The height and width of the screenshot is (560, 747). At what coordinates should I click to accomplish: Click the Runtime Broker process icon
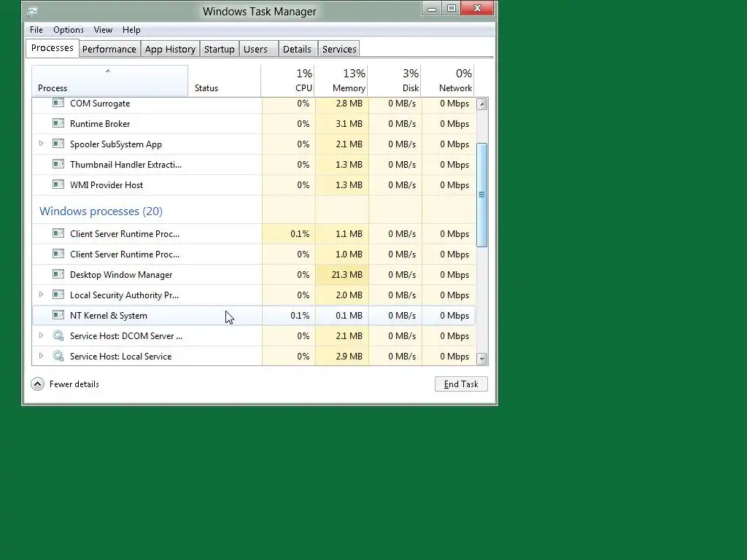(58, 123)
